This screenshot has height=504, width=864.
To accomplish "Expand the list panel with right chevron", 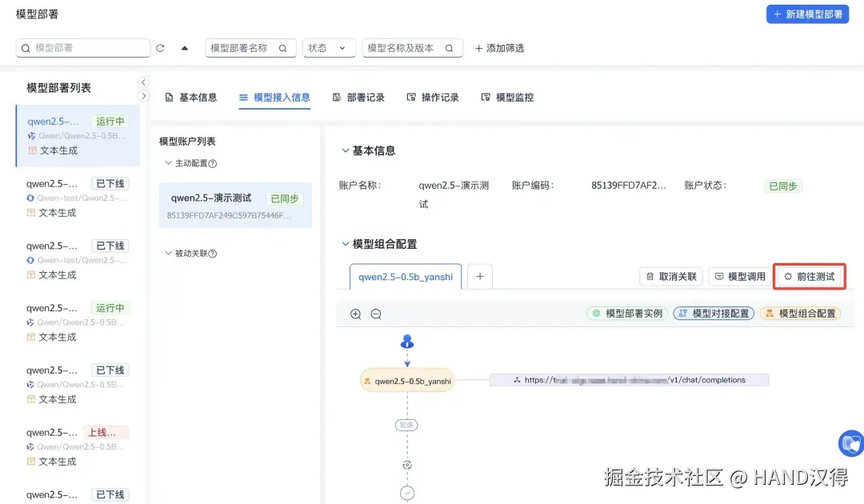I will tap(143, 96).
